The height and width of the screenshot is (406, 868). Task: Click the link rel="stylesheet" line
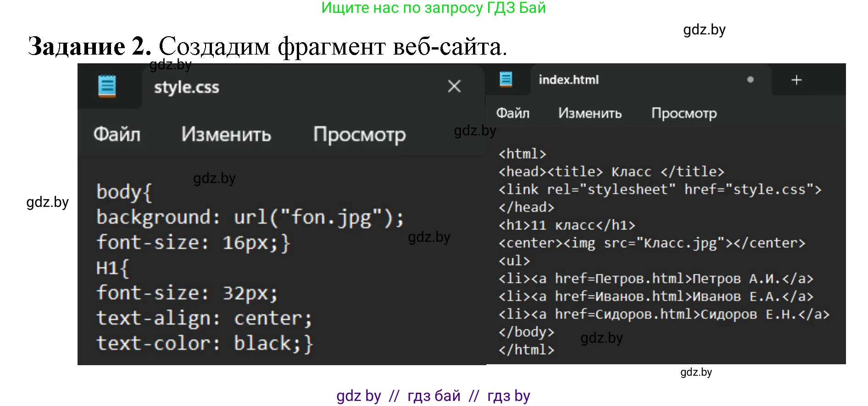coord(660,189)
